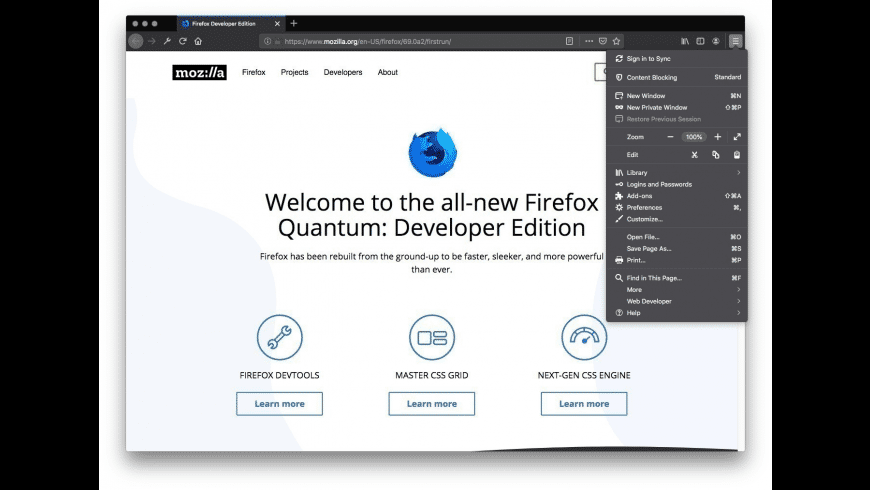Open the About nav link
The width and height of the screenshot is (870, 490).
pyautogui.click(x=387, y=72)
